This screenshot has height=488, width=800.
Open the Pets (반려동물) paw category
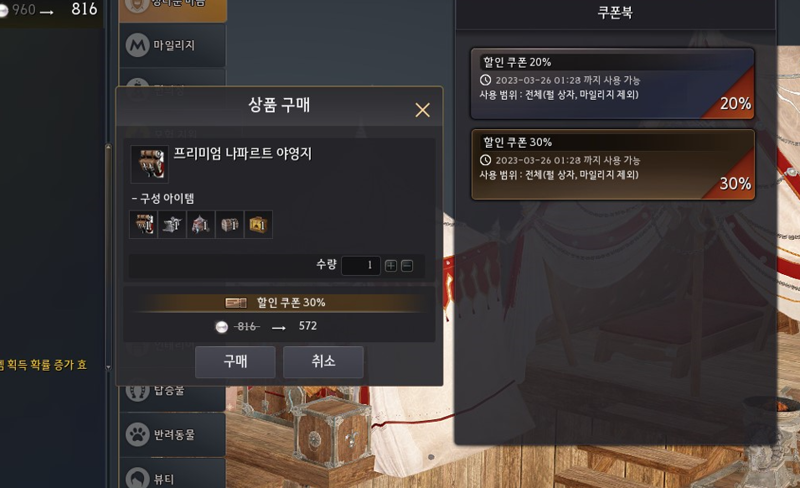click(138, 434)
